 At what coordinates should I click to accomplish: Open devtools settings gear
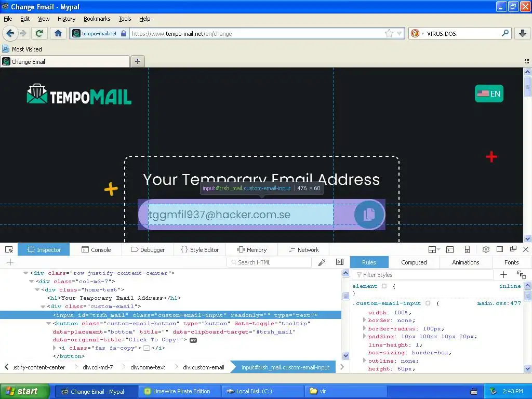pyautogui.click(x=486, y=249)
